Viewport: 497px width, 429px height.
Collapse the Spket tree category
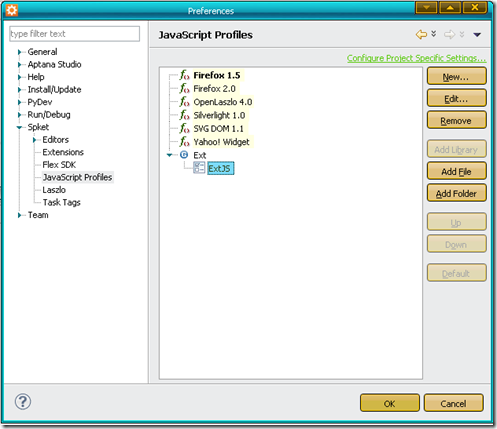click(x=19, y=127)
